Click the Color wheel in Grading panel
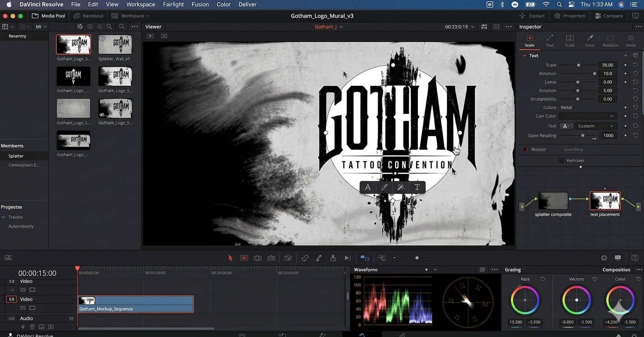Screen dimensions: 644x337 click(x=620, y=300)
